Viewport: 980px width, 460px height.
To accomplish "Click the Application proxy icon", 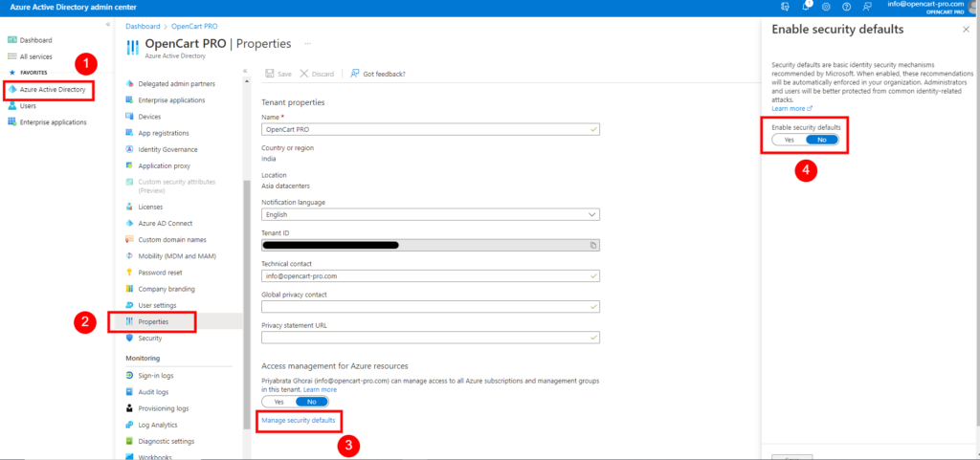I will click(x=130, y=165).
